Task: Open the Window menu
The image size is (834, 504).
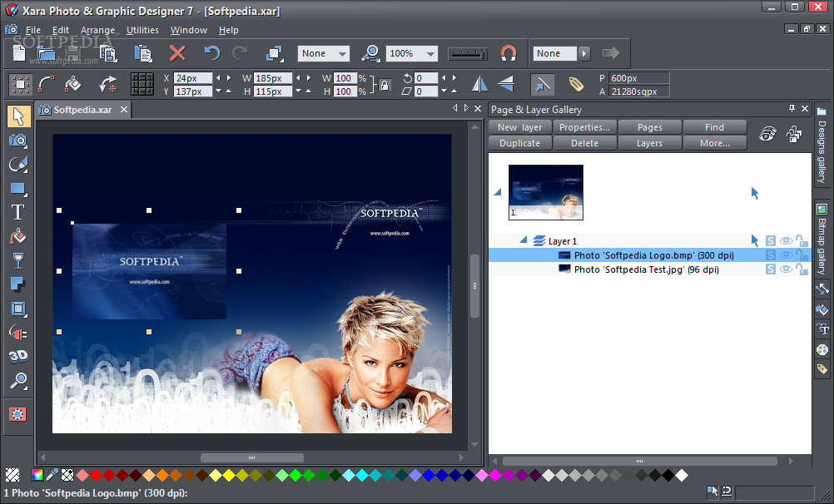Action: 189,30
